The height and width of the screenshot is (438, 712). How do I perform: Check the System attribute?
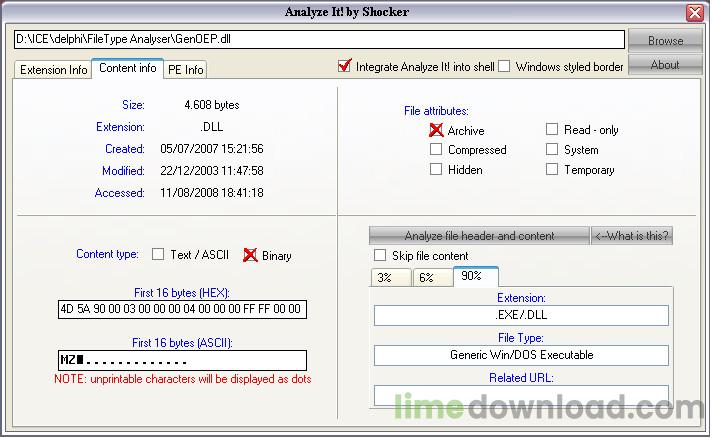coord(552,149)
